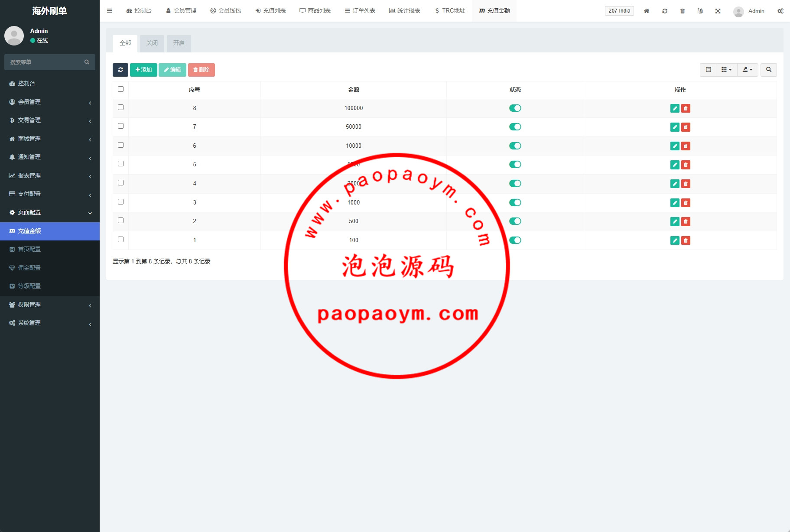The width and height of the screenshot is (790, 532).
Task: Click the refresh table button
Action: 120,70
